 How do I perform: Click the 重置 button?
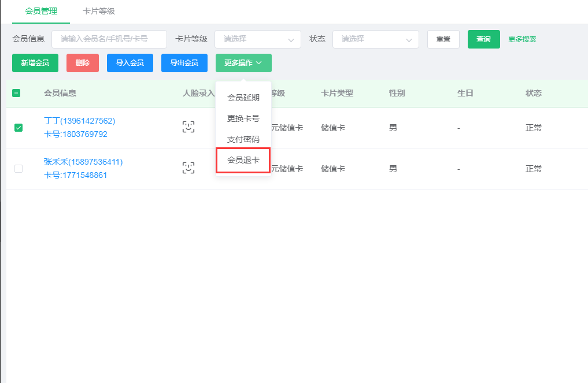point(443,39)
